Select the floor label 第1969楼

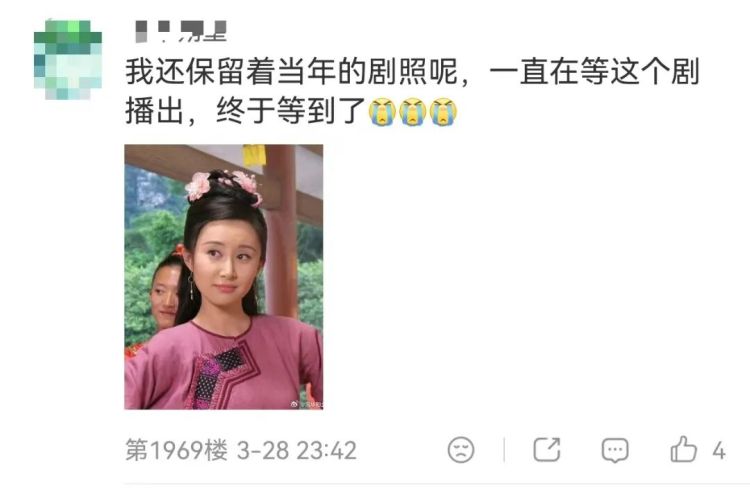(x=176, y=450)
